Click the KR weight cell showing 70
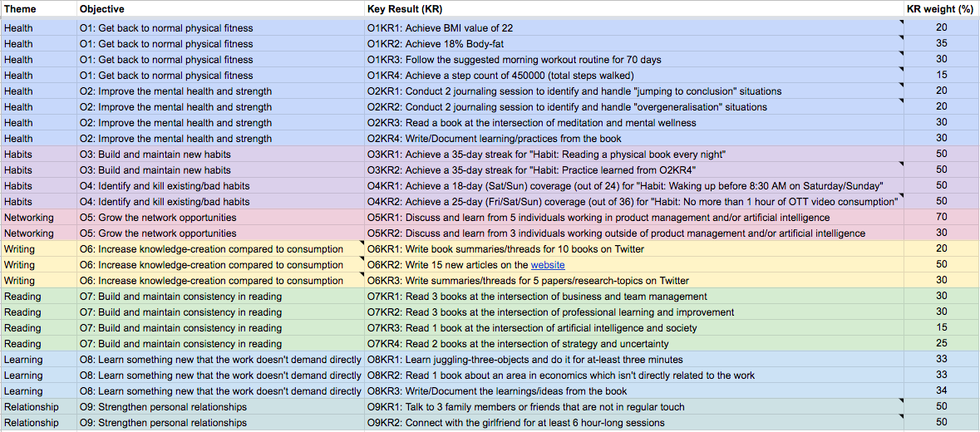The image size is (980, 432). coord(941,218)
